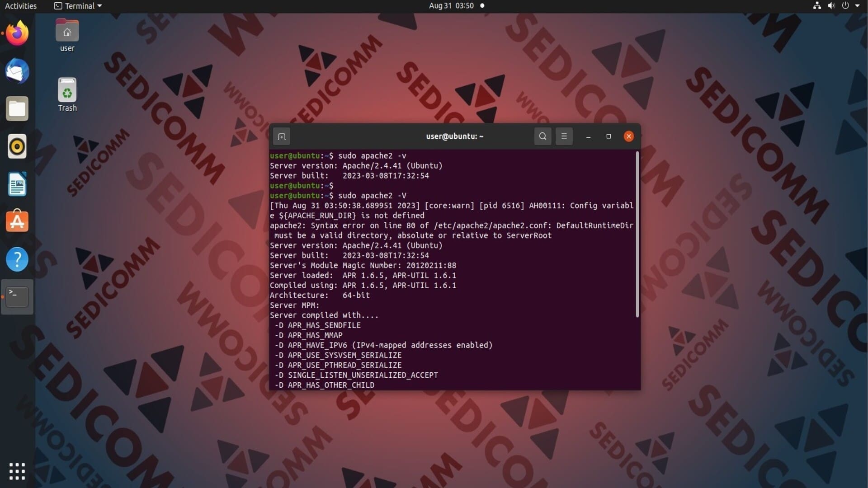Click the '-D APR_HAS_OTHER_CHILD' line
Viewport: 868px width, 488px height.
(324, 385)
